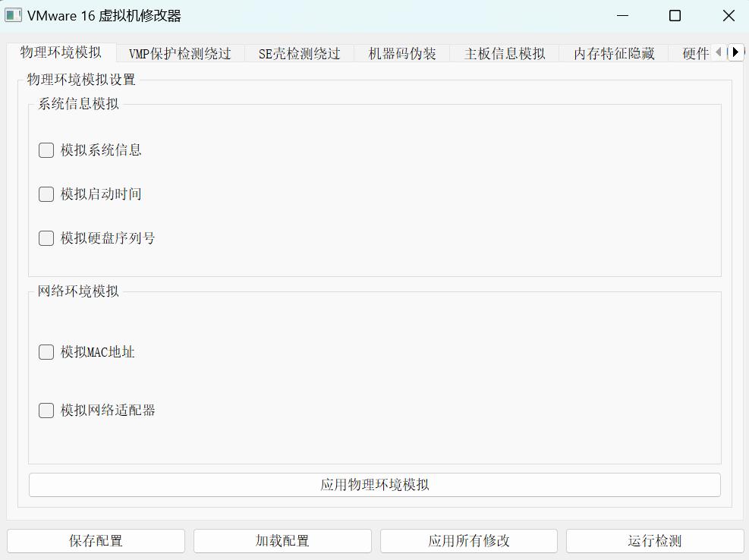Click 保存配置 button
749x560 pixels.
pos(96,541)
